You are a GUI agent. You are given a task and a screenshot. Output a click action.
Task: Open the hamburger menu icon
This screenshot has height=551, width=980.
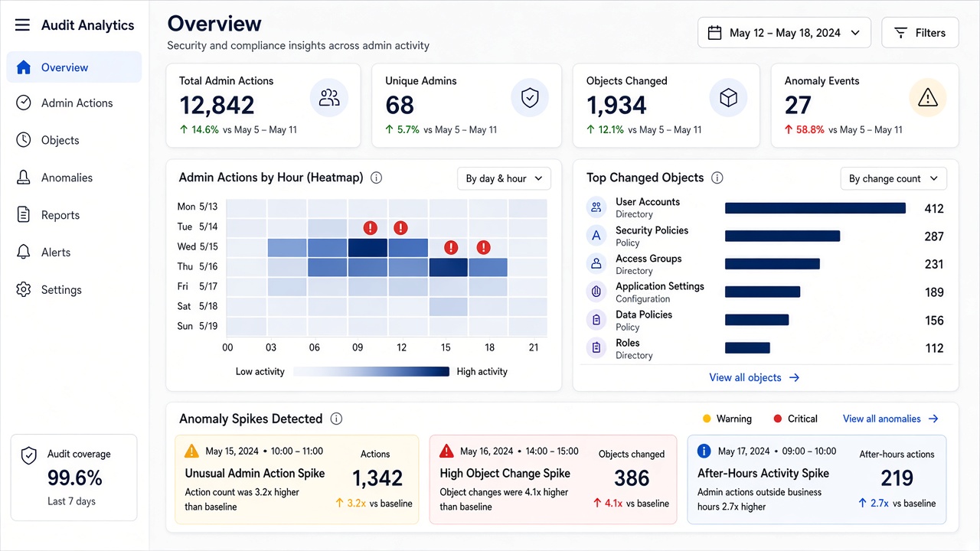22,25
